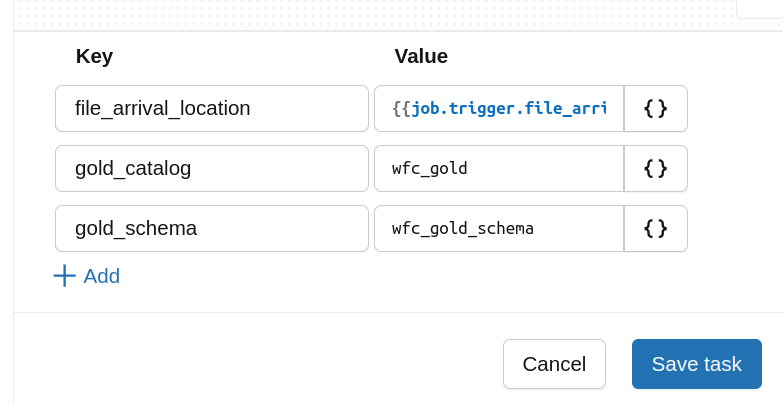Cancel the task edits

[x=553, y=364]
